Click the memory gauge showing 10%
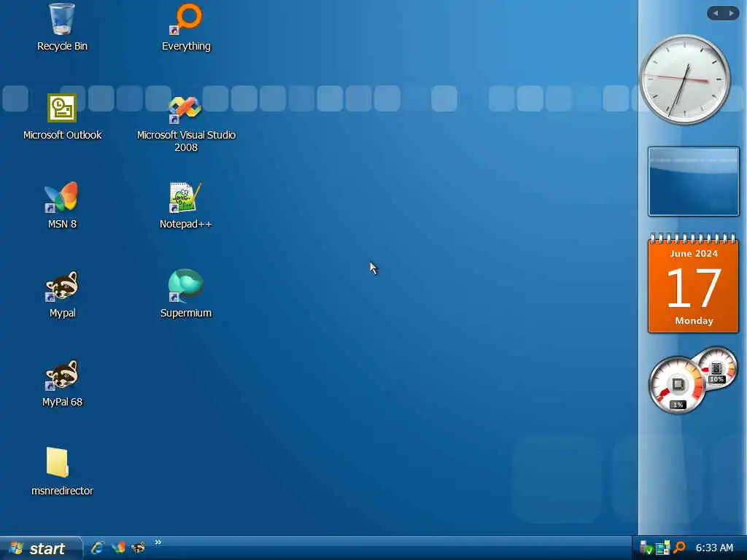This screenshot has width=747, height=560. (x=716, y=368)
